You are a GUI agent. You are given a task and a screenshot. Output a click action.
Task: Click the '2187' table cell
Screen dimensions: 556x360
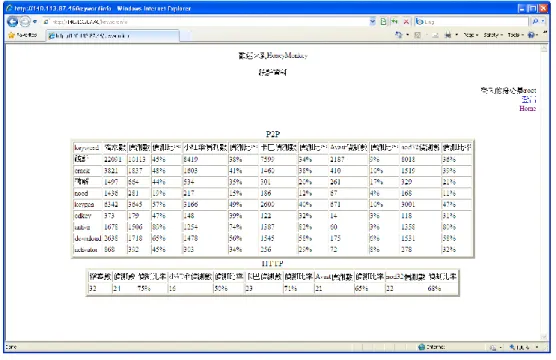(349, 160)
